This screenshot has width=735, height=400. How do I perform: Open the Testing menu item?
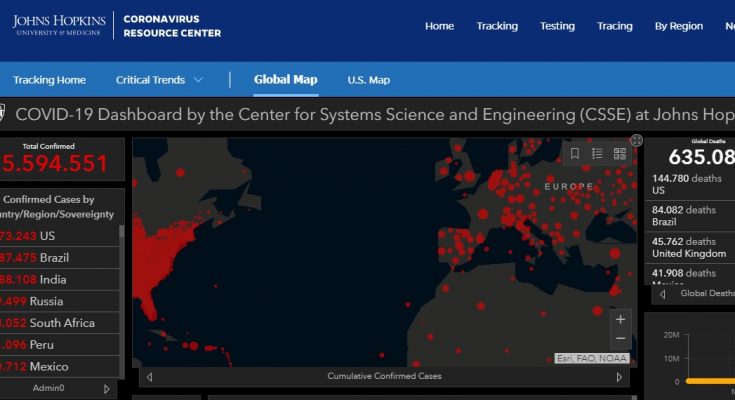[557, 26]
